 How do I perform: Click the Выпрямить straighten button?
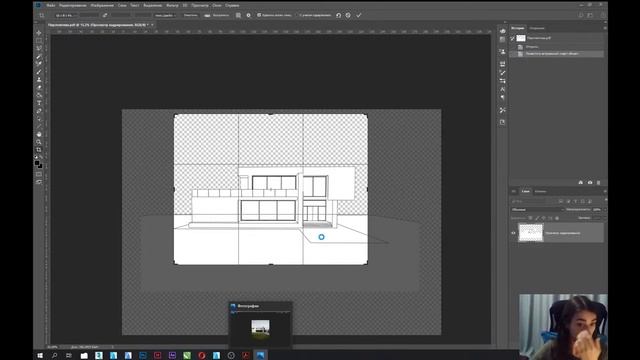(221, 15)
